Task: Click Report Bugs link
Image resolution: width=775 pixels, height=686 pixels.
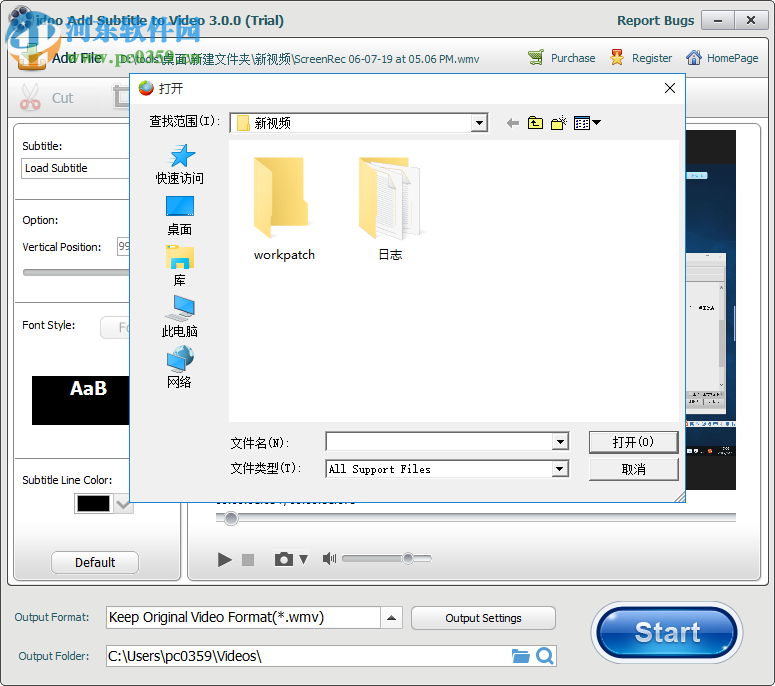Action: 655,20
